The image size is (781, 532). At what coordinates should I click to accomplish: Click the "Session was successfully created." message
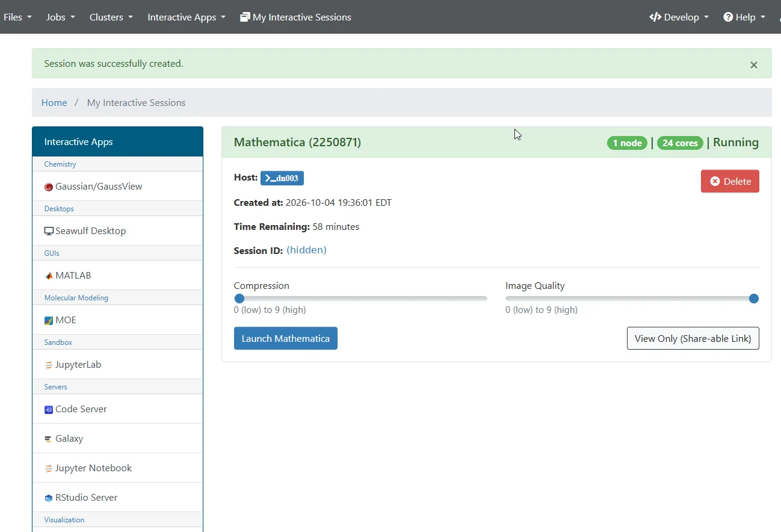click(x=114, y=64)
